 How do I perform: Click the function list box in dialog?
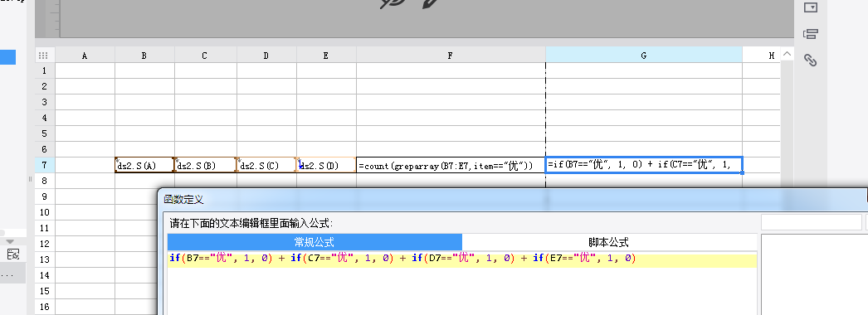[814, 274]
